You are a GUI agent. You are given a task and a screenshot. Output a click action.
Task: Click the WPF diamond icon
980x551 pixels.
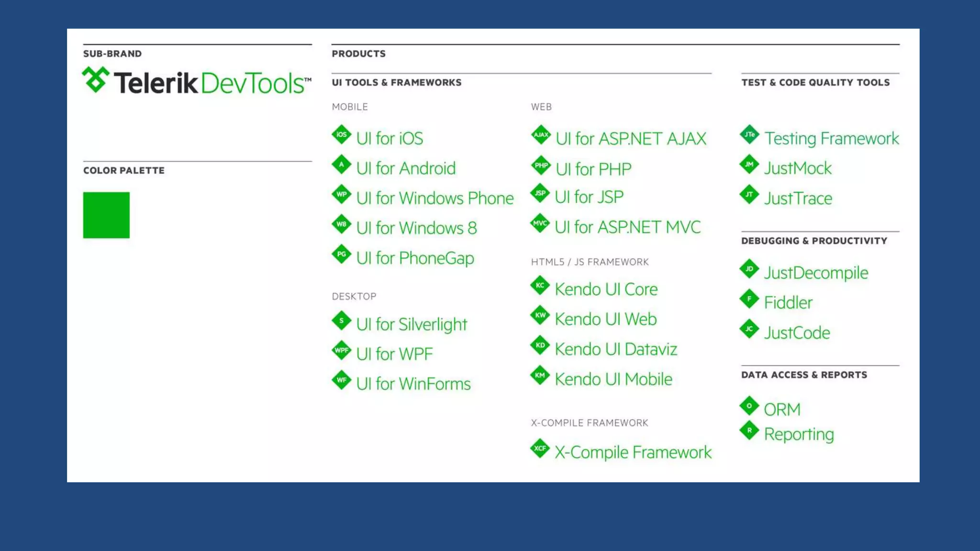pyautogui.click(x=341, y=350)
